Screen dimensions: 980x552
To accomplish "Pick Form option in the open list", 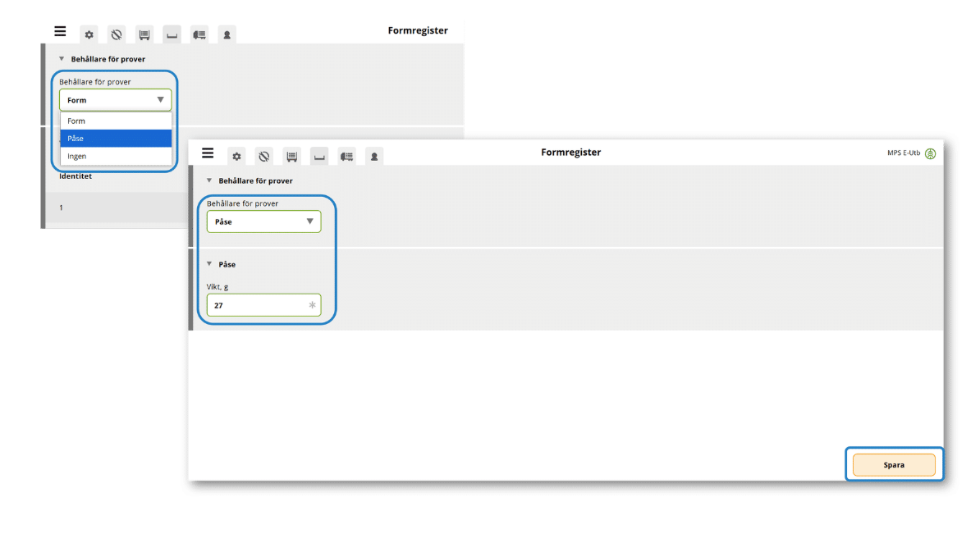I will (x=116, y=121).
